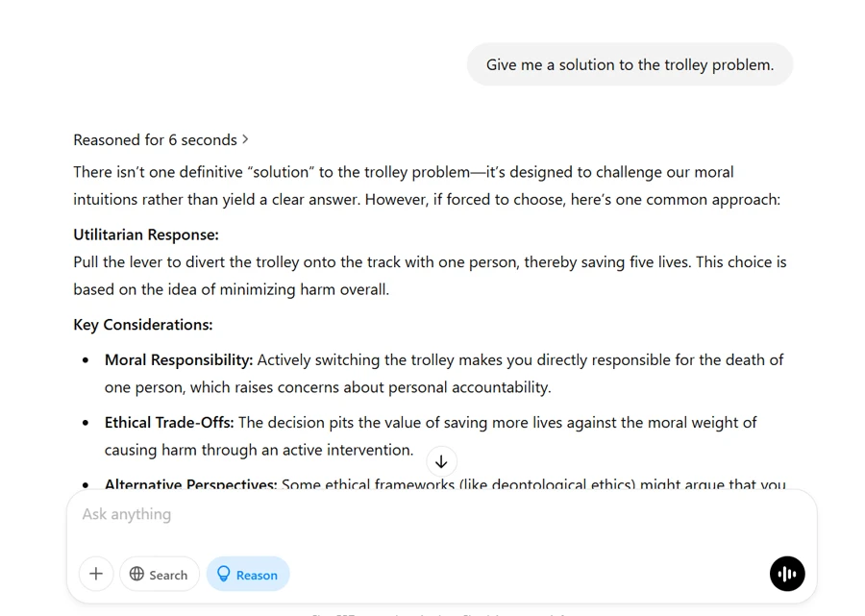The height and width of the screenshot is (616, 865).
Task: Click the chevron beside "Reasoned for 6 seconds"
Action: 246,139
